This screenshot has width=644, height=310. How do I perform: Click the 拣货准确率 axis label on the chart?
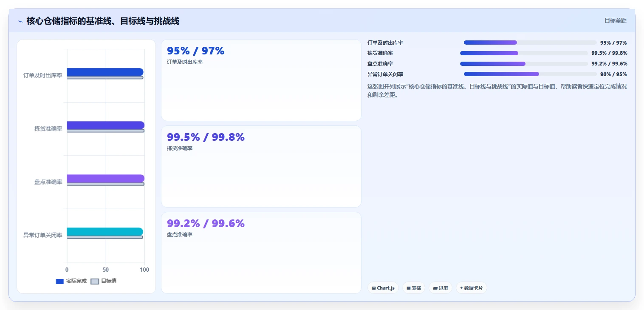[48, 128]
